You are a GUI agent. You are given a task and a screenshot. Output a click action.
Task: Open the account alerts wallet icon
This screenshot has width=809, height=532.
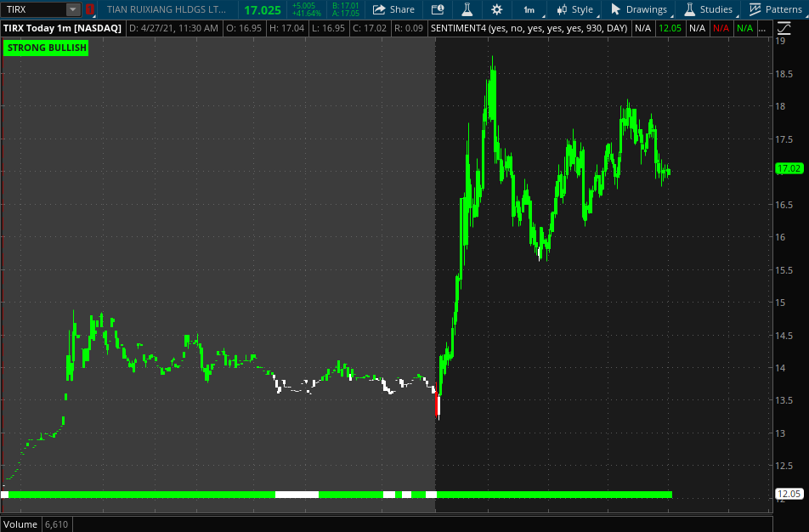[x=438, y=9]
